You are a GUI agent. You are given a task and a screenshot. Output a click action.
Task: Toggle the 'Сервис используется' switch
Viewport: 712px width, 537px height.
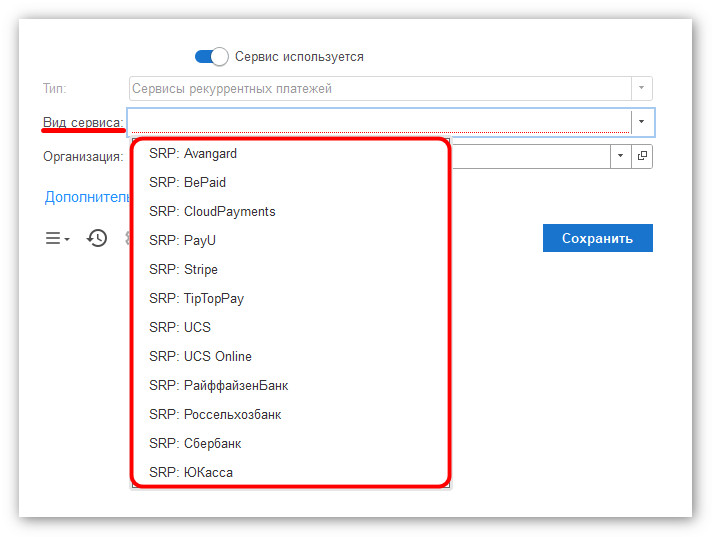point(211,57)
